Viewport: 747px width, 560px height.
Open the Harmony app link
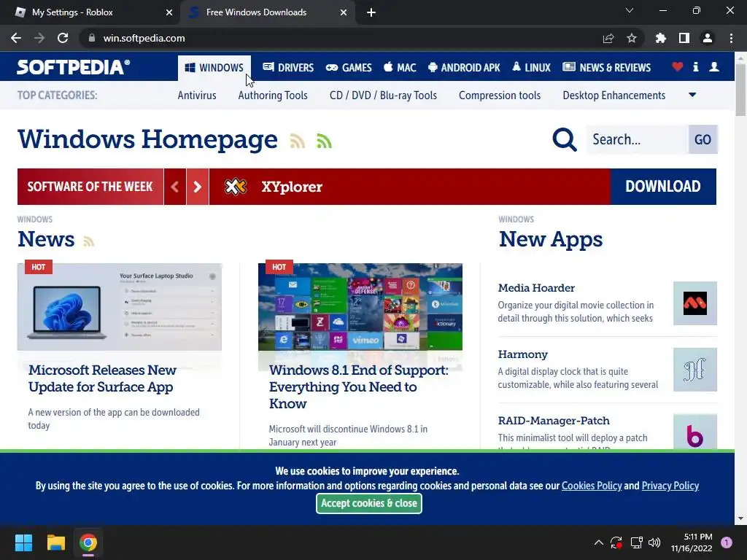coord(523,354)
